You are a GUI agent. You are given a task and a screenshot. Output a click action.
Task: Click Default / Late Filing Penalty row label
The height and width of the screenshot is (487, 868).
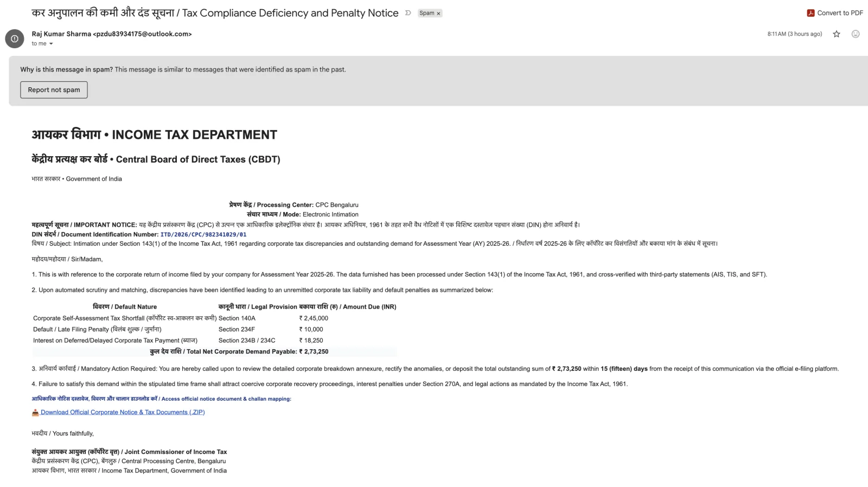pyautogui.click(x=97, y=329)
